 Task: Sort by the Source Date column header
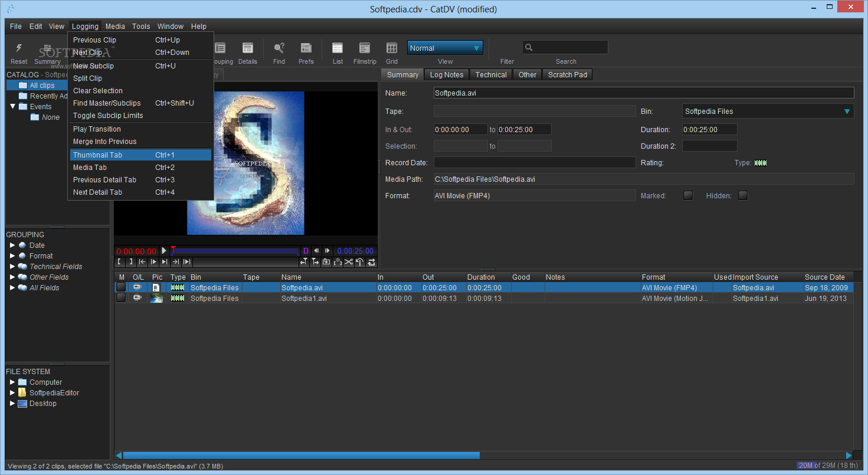[x=828, y=277]
